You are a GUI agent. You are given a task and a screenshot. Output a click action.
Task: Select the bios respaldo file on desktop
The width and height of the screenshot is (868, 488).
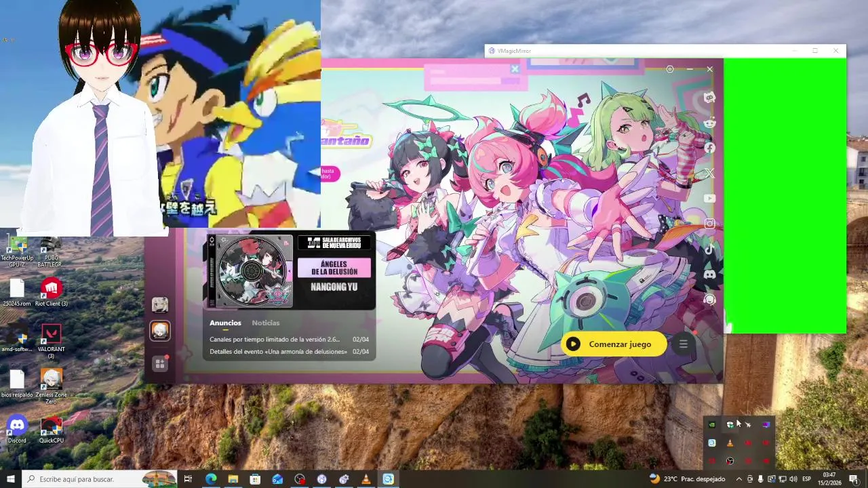point(17,384)
